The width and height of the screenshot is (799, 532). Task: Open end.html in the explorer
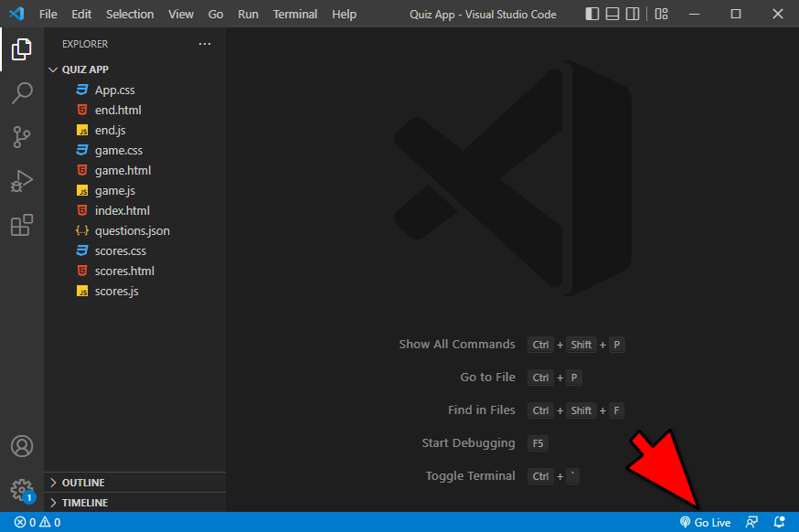pyautogui.click(x=134, y=110)
